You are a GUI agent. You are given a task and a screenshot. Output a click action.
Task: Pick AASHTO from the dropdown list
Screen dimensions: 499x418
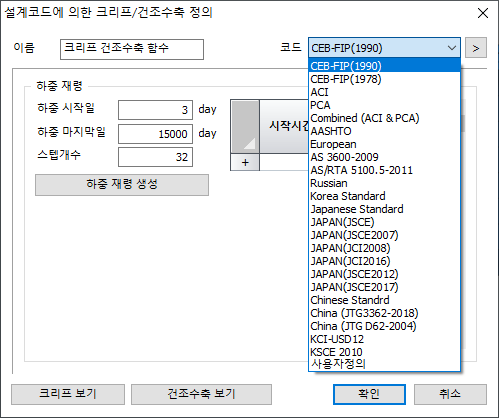[385, 131]
